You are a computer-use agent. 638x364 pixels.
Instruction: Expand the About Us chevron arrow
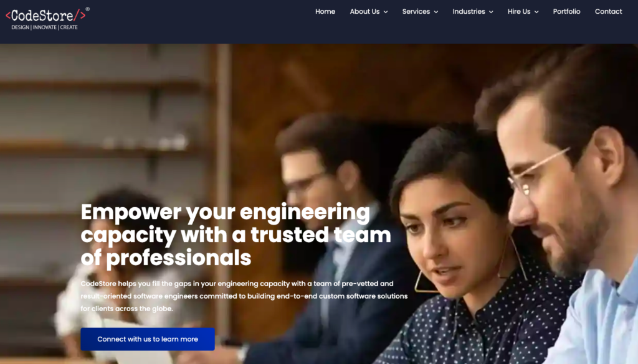point(386,12)
